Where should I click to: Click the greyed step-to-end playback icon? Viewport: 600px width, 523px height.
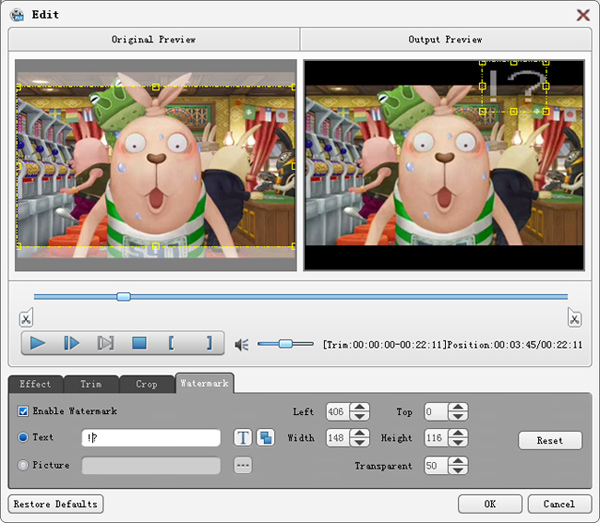[105, 343]
